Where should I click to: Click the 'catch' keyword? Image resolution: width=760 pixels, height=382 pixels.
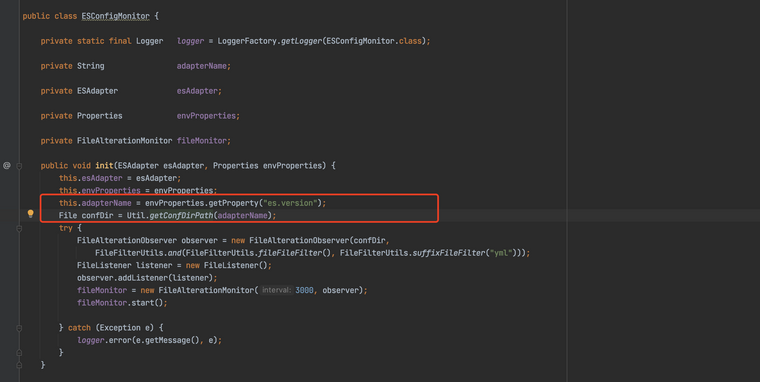click(x=79, y=328)
